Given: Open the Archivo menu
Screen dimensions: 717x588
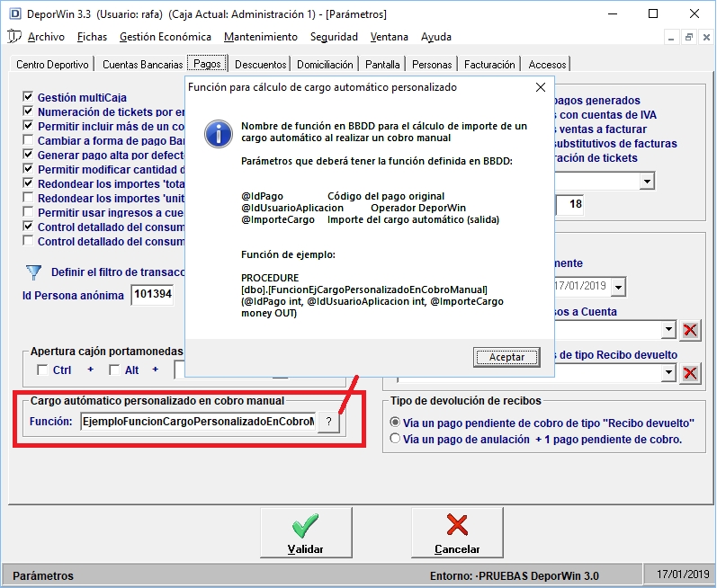Looking at the screenshot, I should coord(46,37).
